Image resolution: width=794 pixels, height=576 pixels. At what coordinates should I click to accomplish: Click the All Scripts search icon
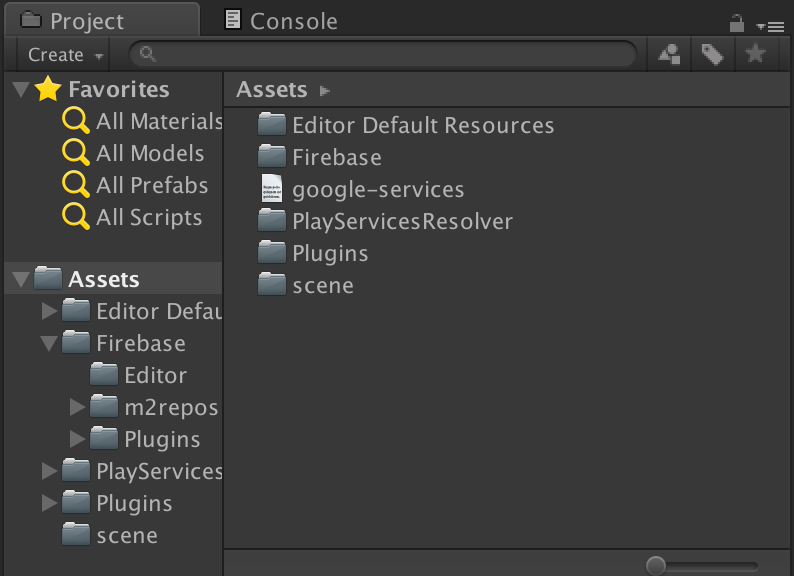click(x=76, y=216)
